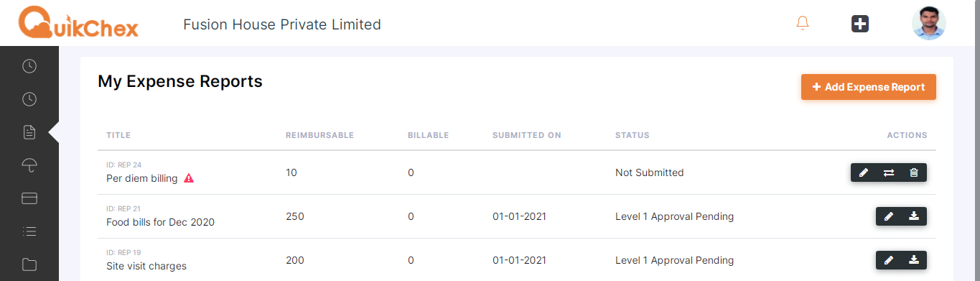Click the swap arrows icon for Per diem billing
The image size is (980, 281).
pyautogui.click(x=889, y=172)
